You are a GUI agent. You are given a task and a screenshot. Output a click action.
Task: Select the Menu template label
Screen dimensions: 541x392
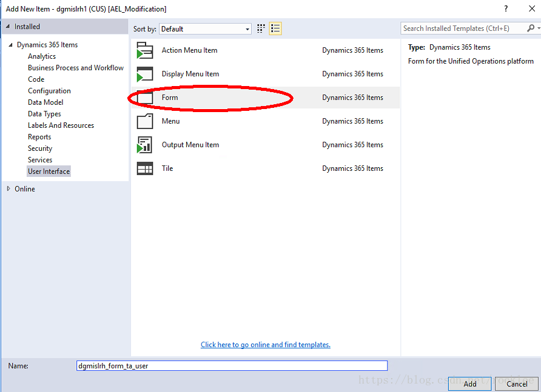pyautogui.click(x=170, y=121)
